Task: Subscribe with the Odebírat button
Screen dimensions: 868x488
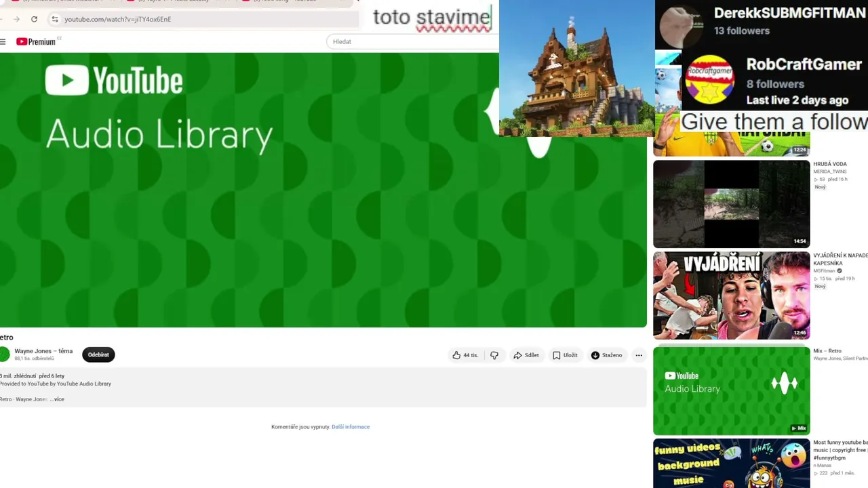Action: click(x=98, y=354)
